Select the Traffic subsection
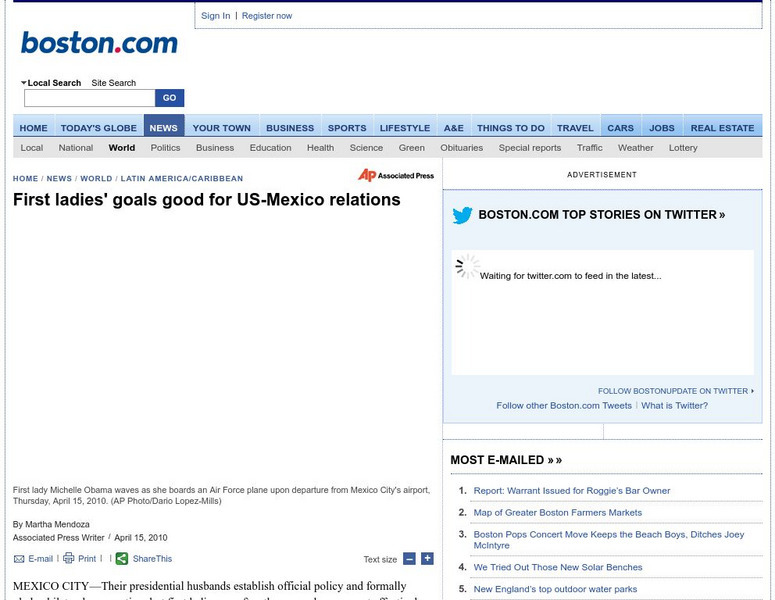 [590, 148]
